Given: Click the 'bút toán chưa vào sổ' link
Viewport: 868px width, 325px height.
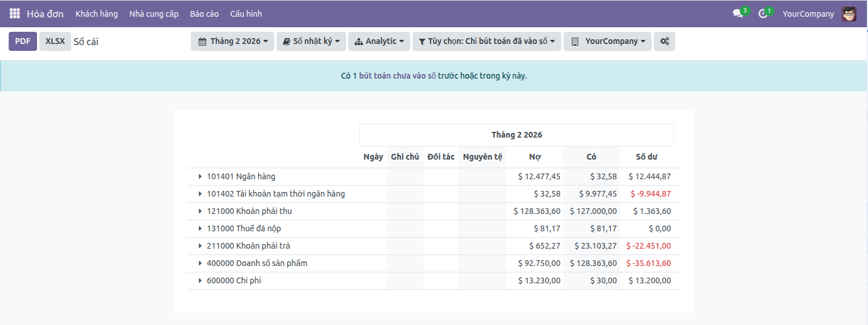Looking at the screenshot, I should tap(397, 76).
